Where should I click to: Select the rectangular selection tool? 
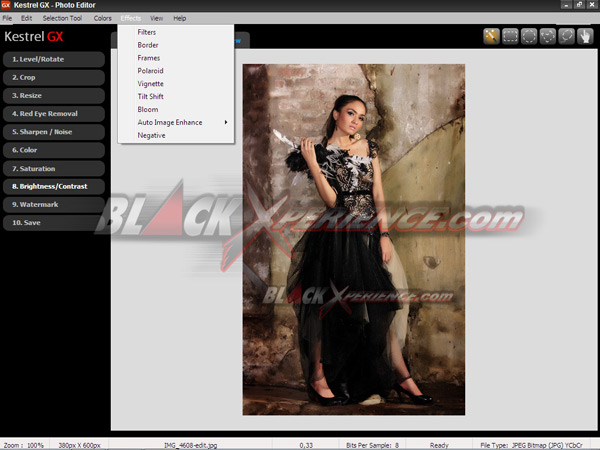510,37
